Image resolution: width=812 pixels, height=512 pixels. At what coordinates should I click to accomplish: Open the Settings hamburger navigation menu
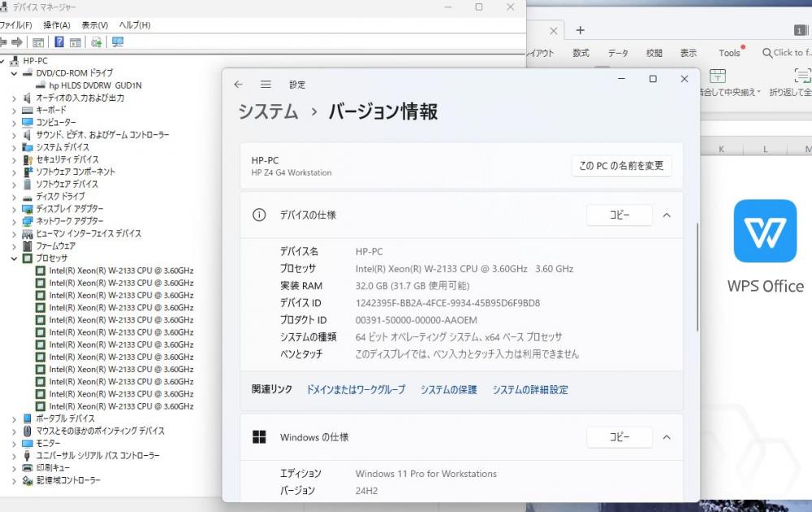point(266,85)
